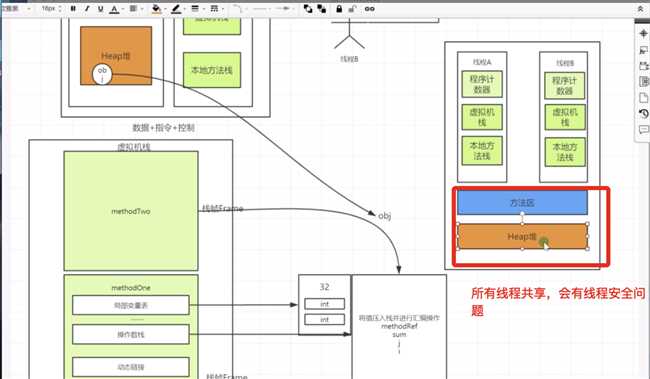Click the methodRef text in operation box
650x379 pixels.
tap(399, 326)
